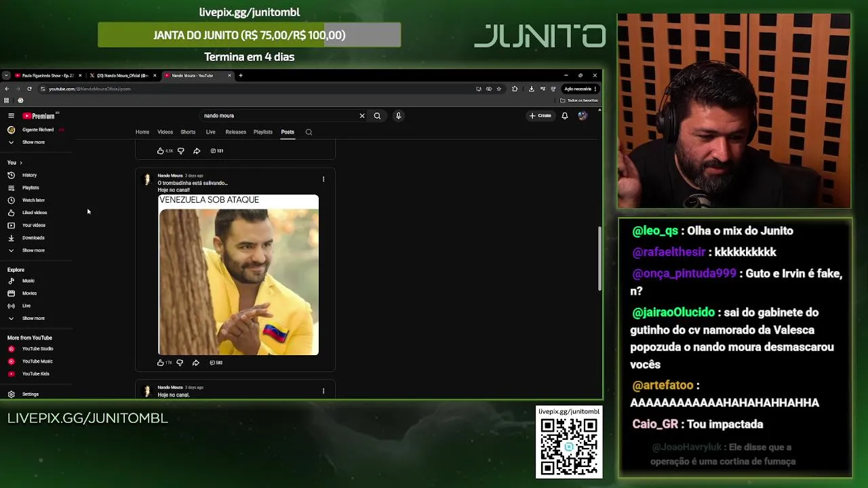Viewport: 868px width, 488px height.
Task: Open the YouTube hamburger guide menu
Action: (11, 116)
